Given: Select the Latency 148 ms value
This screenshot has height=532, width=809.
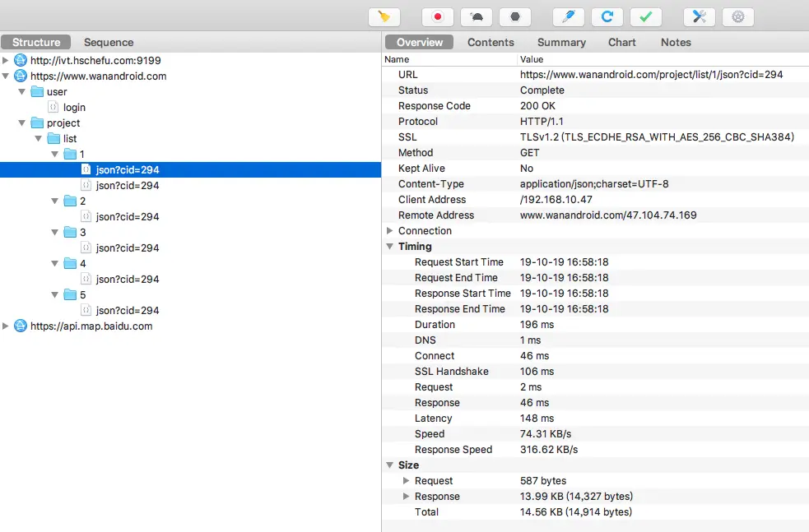Looking at the screenshot, I should [537, 418].
